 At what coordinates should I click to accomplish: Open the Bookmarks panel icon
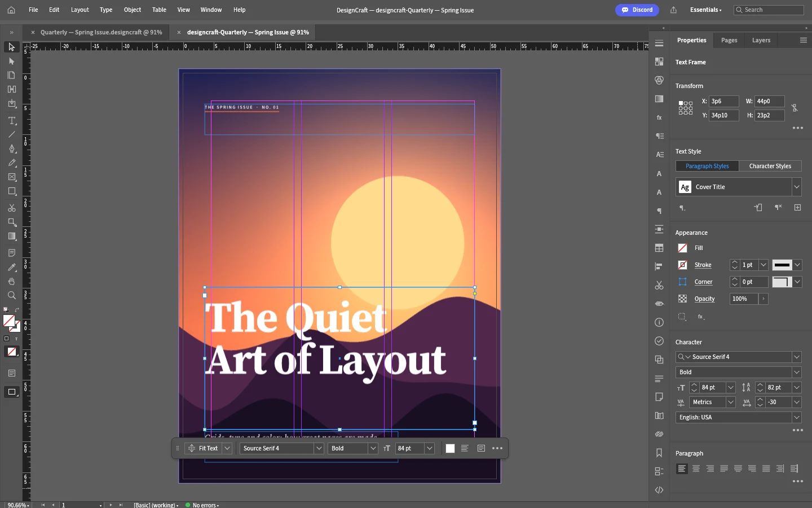[659, 453]
